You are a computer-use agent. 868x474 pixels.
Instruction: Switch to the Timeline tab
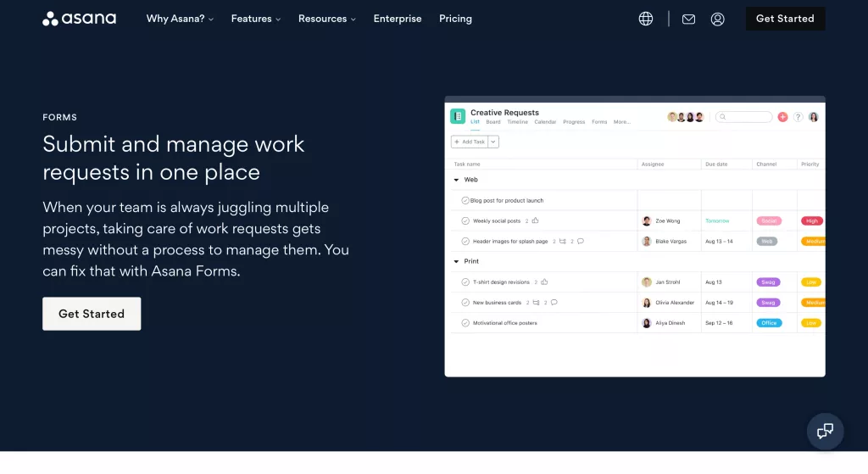(x=518, y=122)
